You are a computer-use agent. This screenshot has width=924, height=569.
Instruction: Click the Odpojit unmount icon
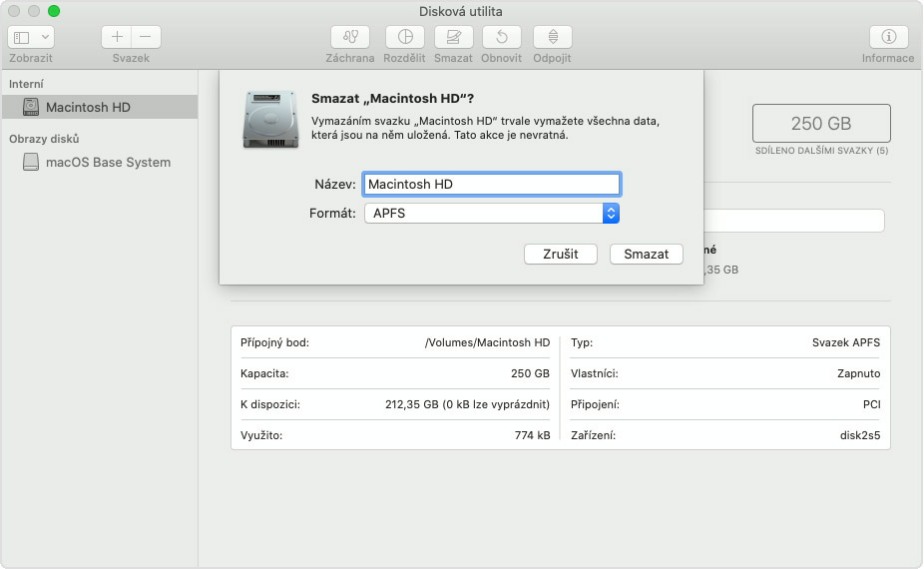tap(552, 37)
